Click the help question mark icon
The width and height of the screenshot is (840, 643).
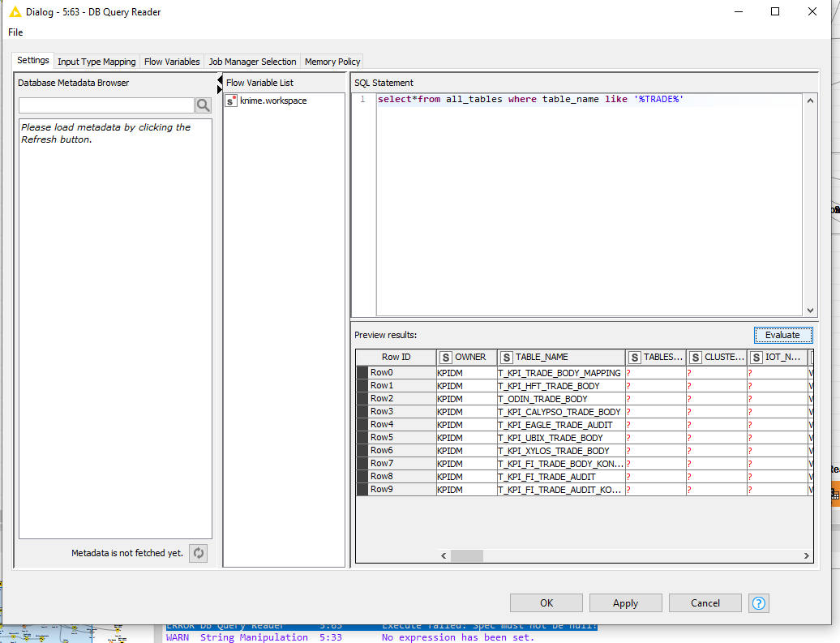759,602
